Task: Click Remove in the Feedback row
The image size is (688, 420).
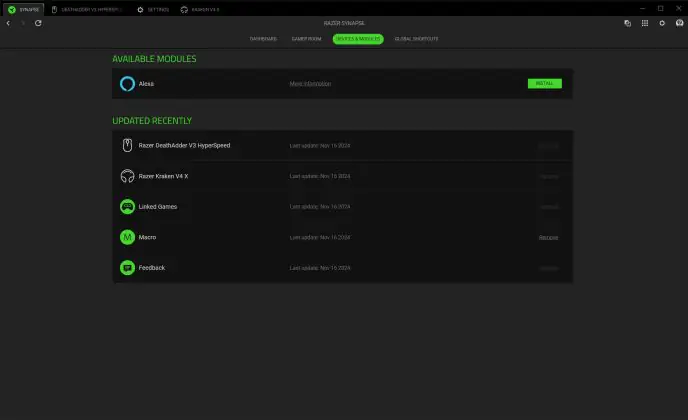Action: (548, 268)
